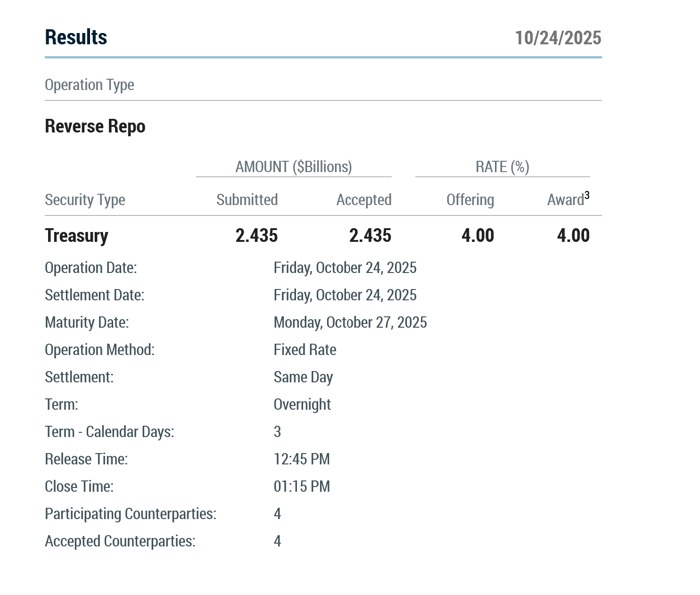Click the "Settlement:" label above Term
Image resolution: width=700 pixels, height=595 pixels.
coord(79,377)
